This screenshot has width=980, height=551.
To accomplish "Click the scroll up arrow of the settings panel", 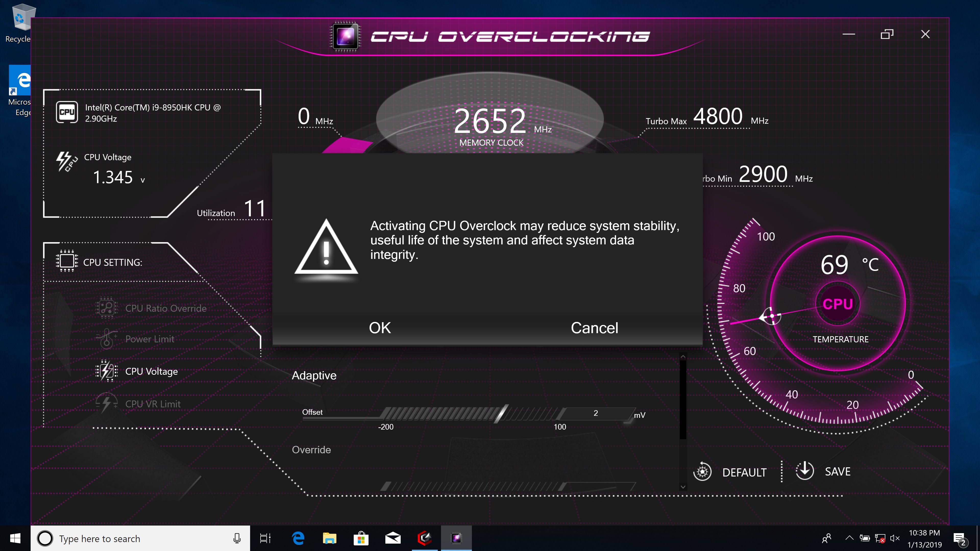I will [x=683, y=357].
